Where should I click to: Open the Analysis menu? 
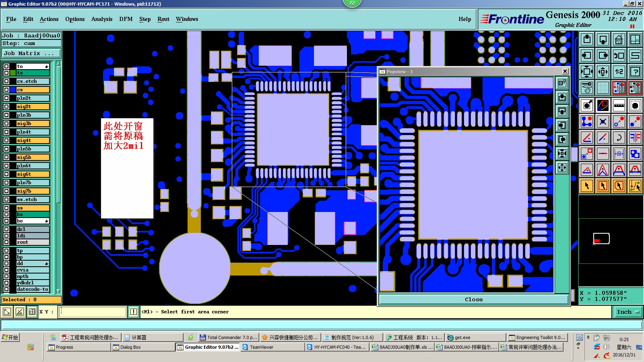(102, 19)
